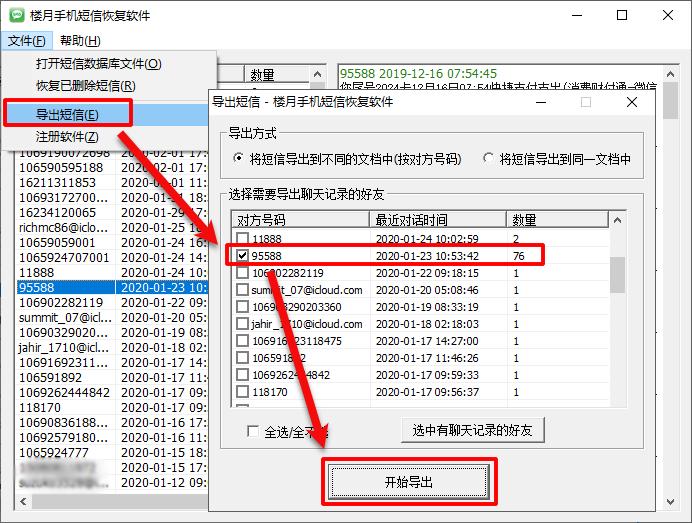Image resolution: width=692 pixels, height=523 pixels.
Task: Uncheck the box for 95588
Action: (242, 256)
